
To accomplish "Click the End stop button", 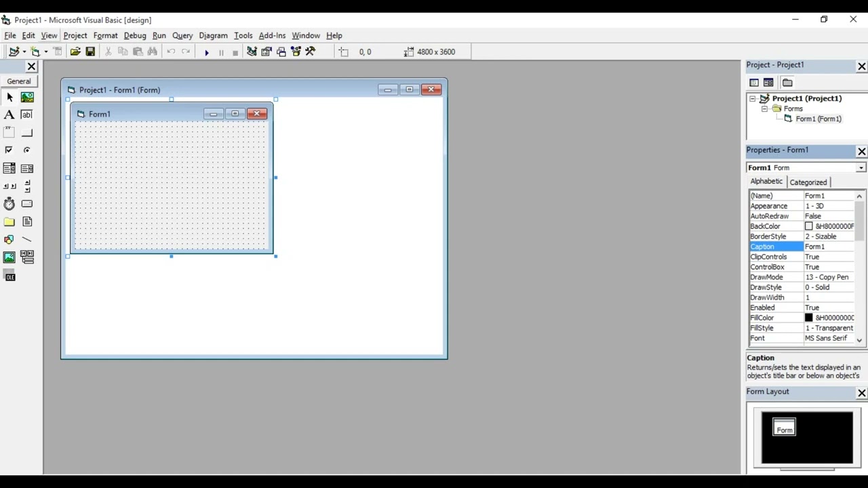I will tap(235, 52).
